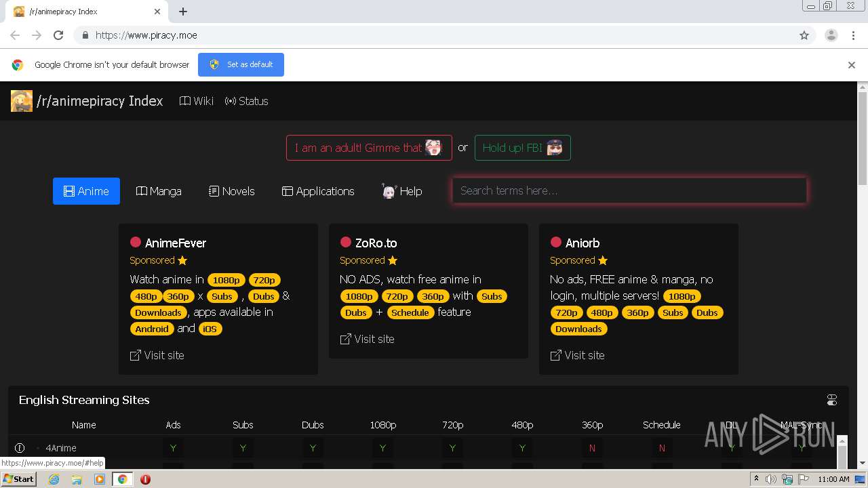Visit the Aniorb sponsored site
868x488 pixels.
pyautogui.click(x=577, y=355)
